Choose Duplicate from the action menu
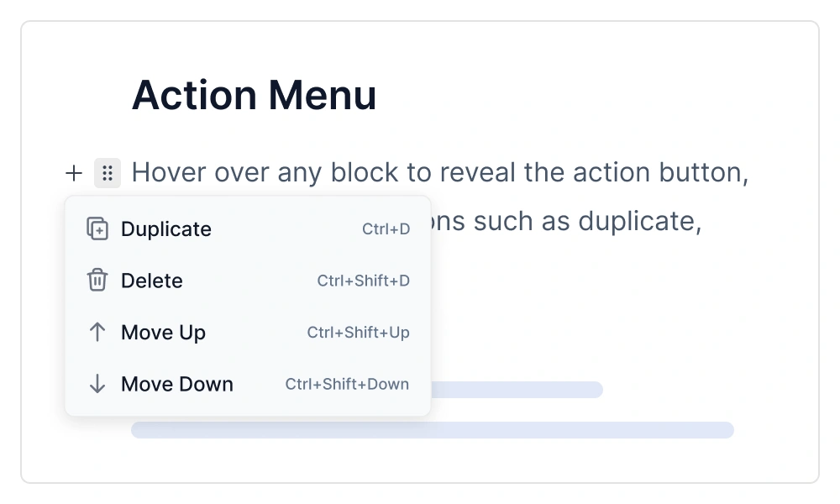Screen dimensions: 840x504 (x=165, y=228)
